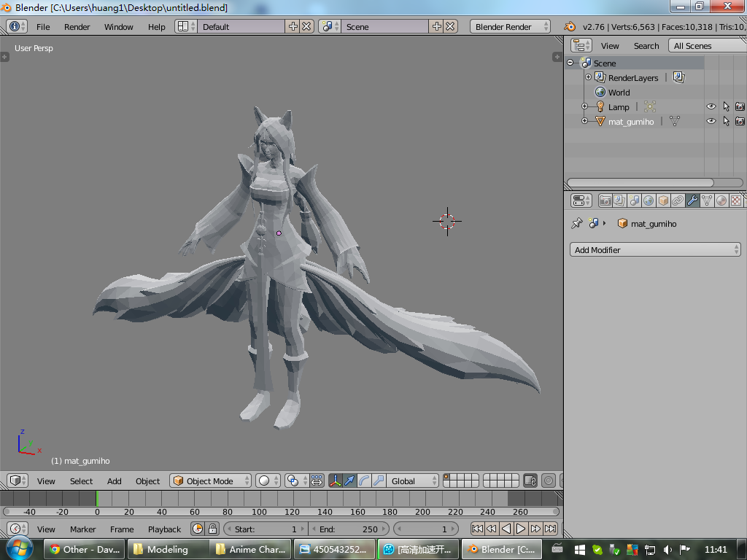Click the World globe icon in outliner
Screen dimensions: 747x560
[600, 92]
